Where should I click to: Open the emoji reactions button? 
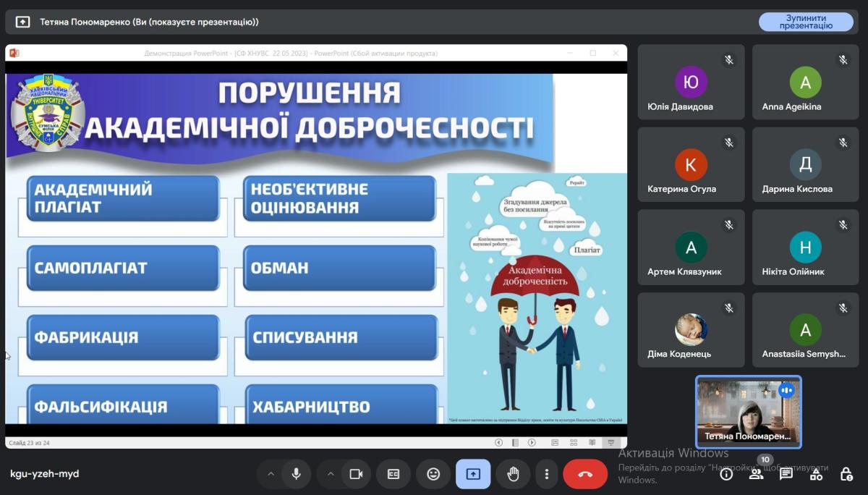433,474
